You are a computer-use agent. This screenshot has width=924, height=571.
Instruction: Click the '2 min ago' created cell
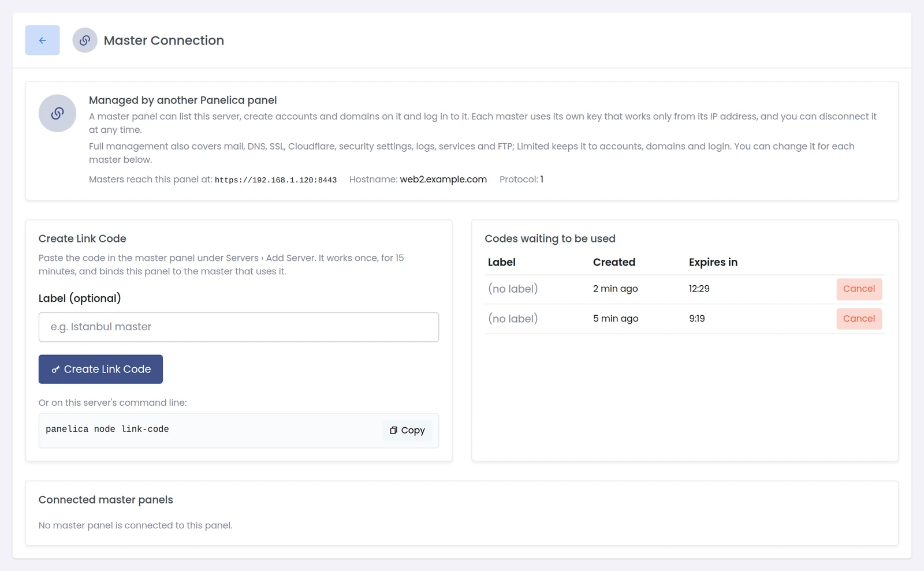616,289
